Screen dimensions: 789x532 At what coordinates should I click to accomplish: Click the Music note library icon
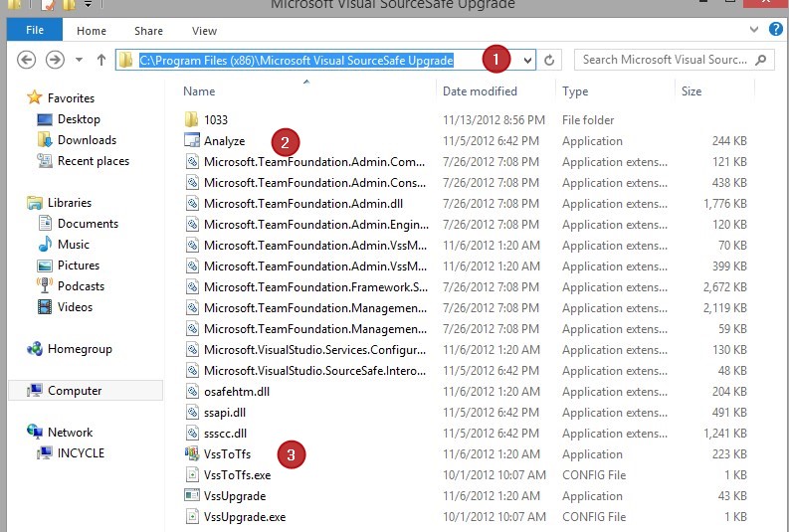(x=45, y=244)
